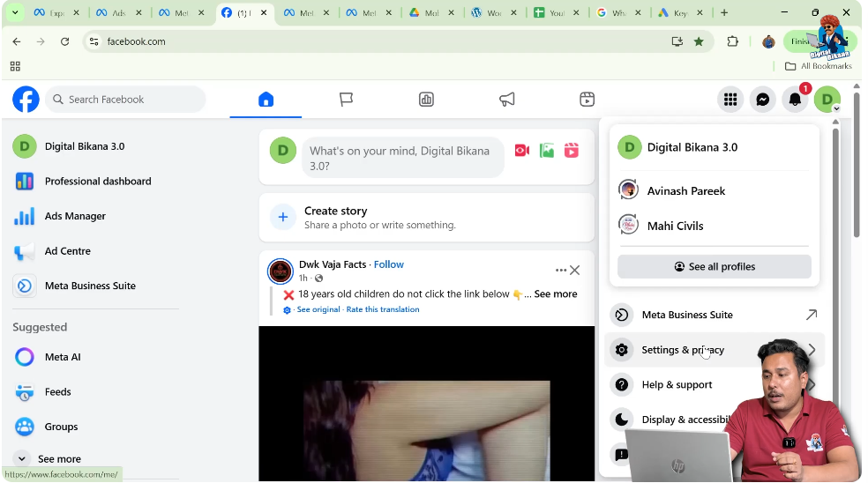Open All Bookmarks folder

(x=819, y=66)
